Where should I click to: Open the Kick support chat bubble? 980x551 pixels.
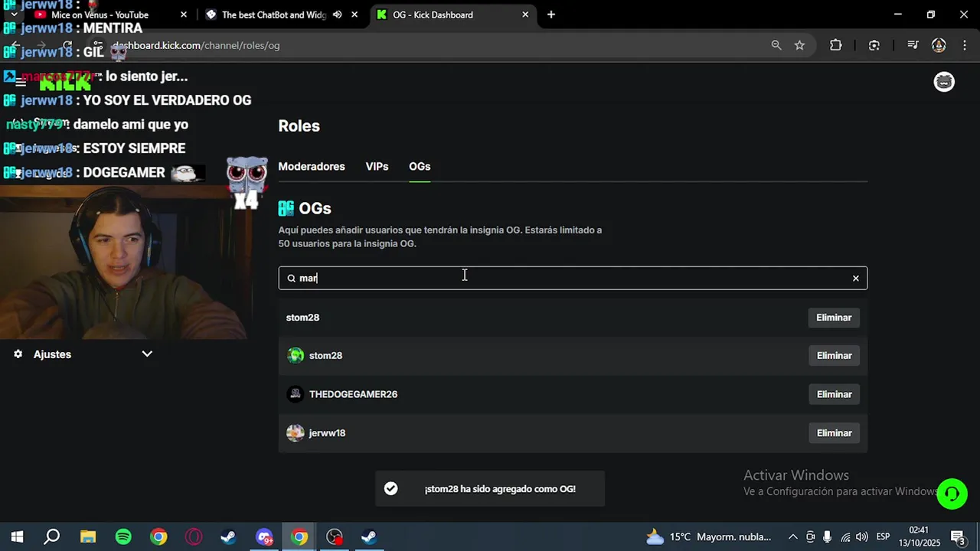click(952, 494)
